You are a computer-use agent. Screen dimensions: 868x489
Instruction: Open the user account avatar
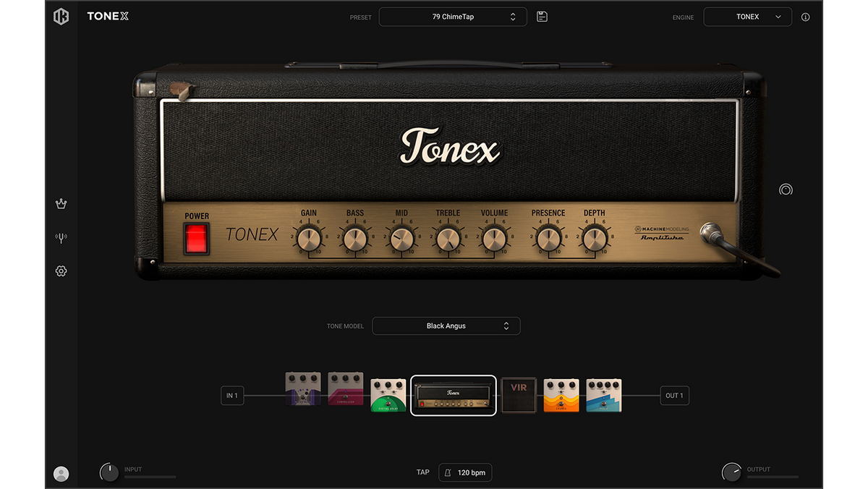[61, 474]
